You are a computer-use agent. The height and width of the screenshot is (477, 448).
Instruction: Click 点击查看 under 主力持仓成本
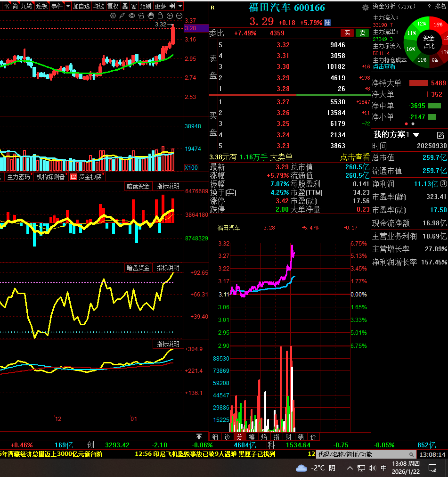tap(384, 66)
